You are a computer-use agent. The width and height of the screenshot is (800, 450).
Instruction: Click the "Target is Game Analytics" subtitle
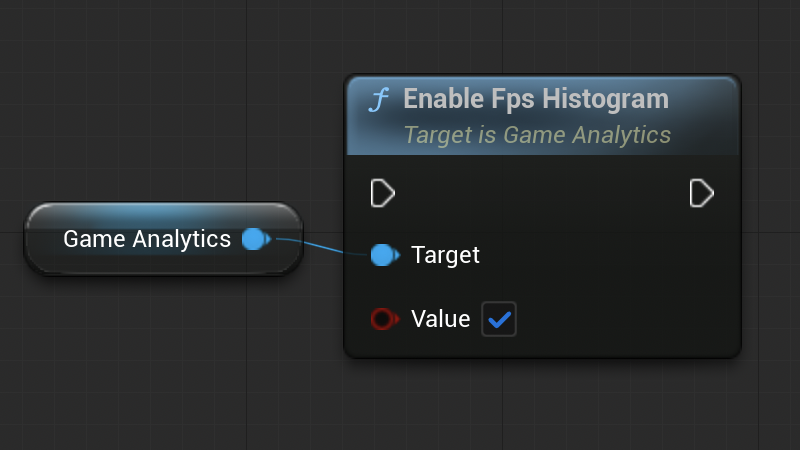[x=537, y=134]
